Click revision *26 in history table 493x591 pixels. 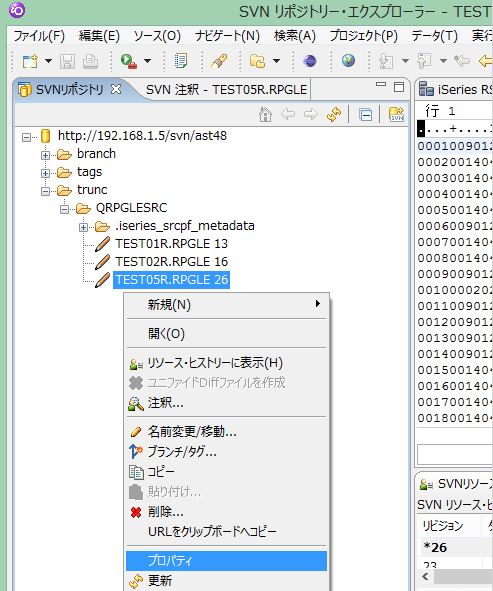[x=435, y=547]
